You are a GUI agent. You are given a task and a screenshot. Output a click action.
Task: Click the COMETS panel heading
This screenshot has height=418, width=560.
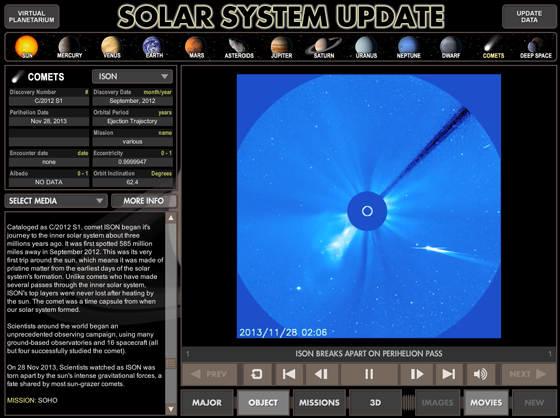coord(46,77)
